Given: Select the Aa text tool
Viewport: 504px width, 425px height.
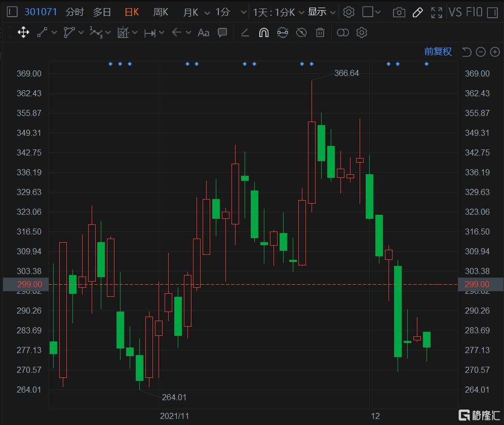Looking at the screenshot, I should (x=204, y=33).
